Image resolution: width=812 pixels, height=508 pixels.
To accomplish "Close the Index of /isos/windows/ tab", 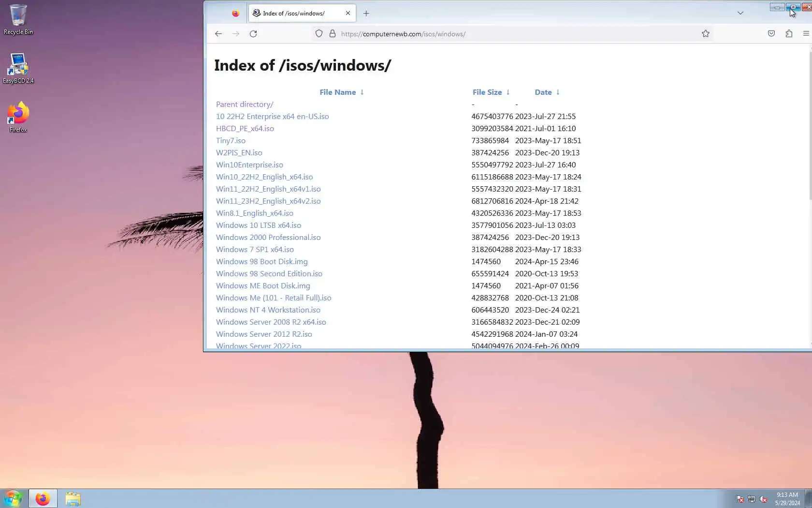I will pos(348,14).
